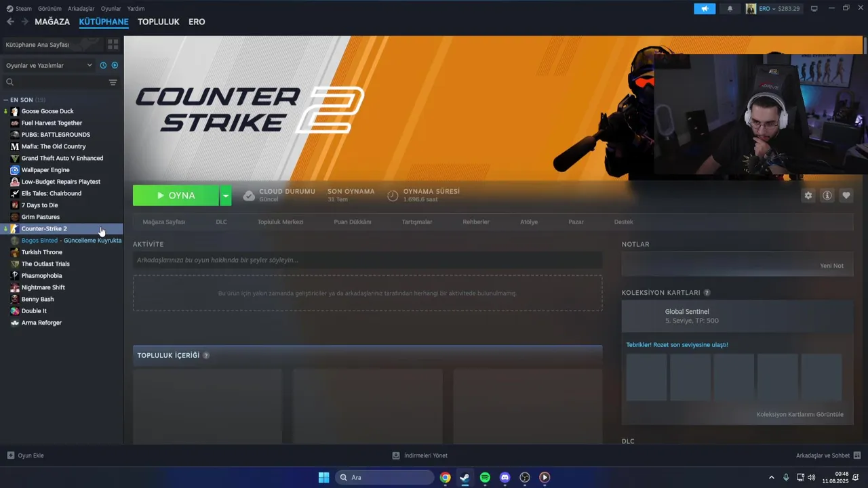Open help icon next to Topluluk İçeriği
This screenshot has height=488, width=868.
click(206, 355)
